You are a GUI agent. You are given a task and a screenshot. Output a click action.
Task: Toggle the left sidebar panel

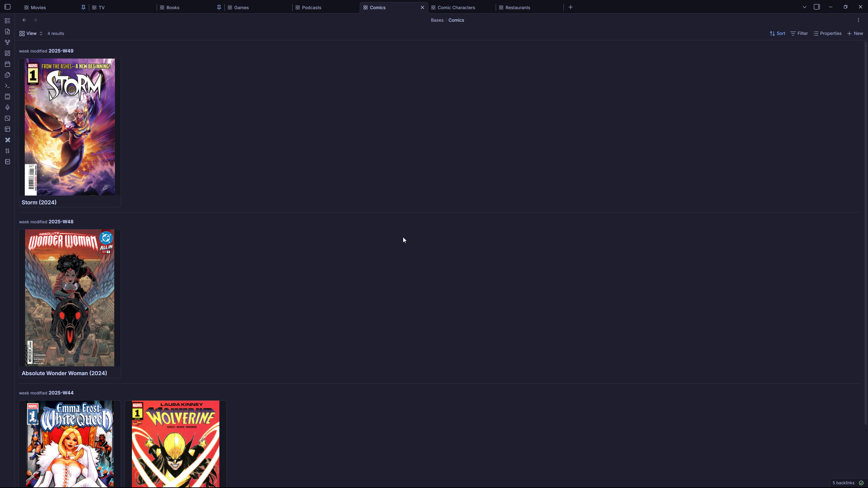7,7
